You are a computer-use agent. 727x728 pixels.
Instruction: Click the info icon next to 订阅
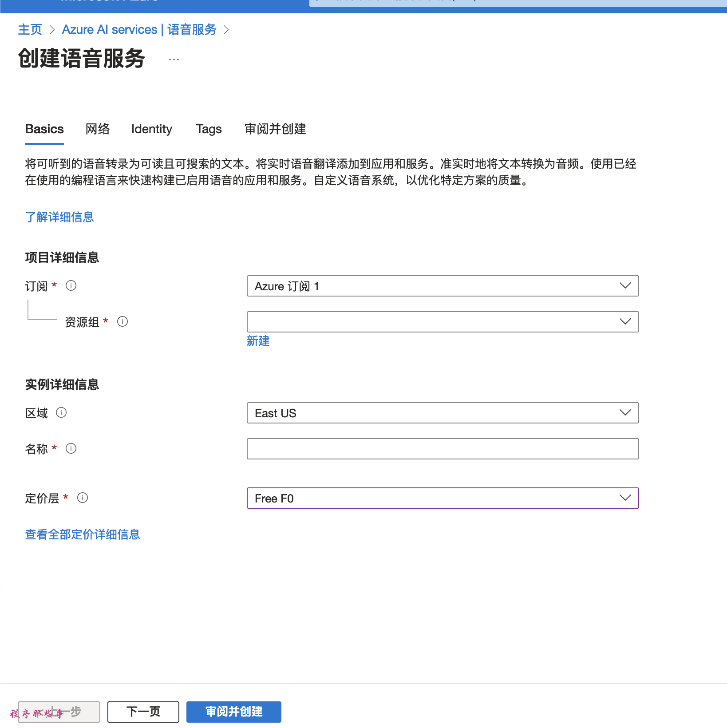coord(71,285)
